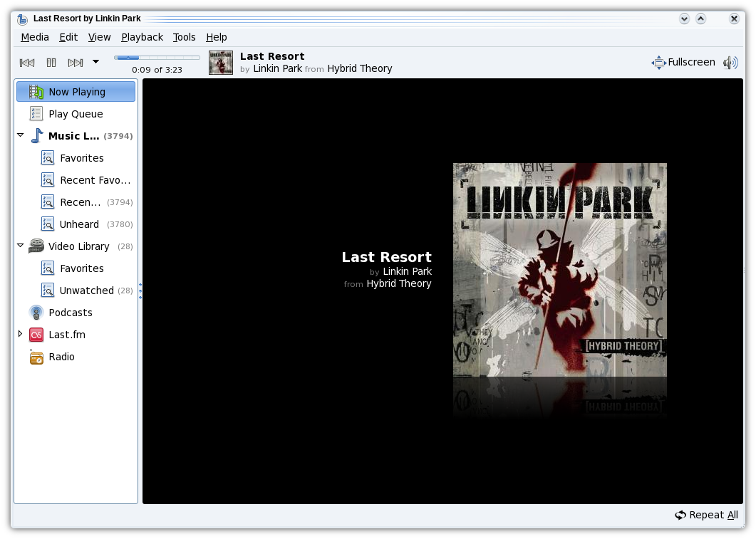Screen dimensions: 756x539
Task: Click the Unwatched playlist icon
Action: (48, 291)
